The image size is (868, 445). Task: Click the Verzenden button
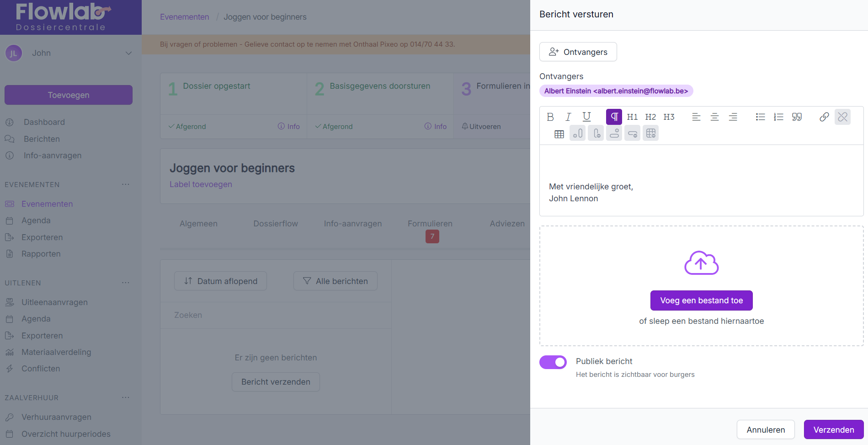coord(833,429)
